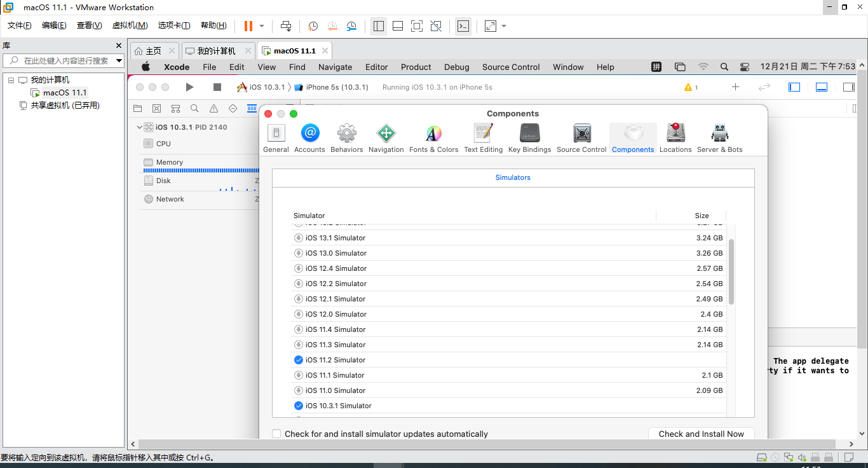
Task: Open VMware 虚拟机(M) menu
Action: click(x=130, y=25)
